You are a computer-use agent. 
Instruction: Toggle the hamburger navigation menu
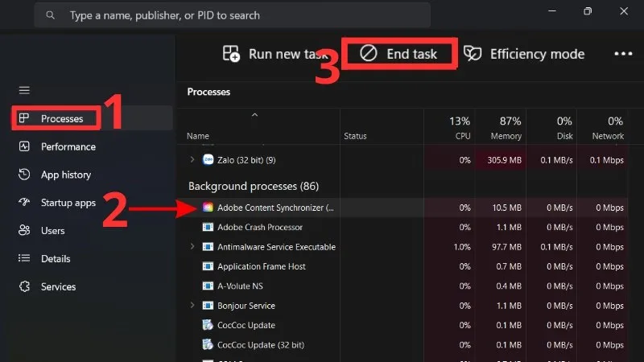24,90
